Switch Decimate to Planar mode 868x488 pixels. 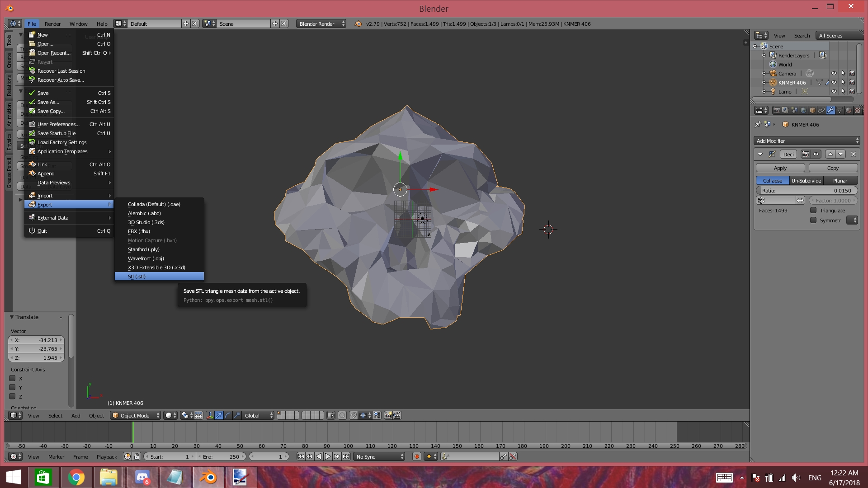click(x=840, y=181)
